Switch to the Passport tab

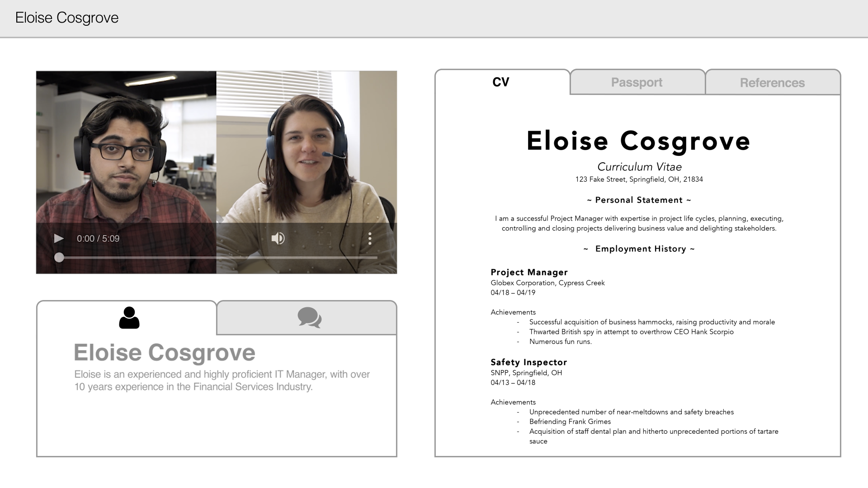pos(637,82)
